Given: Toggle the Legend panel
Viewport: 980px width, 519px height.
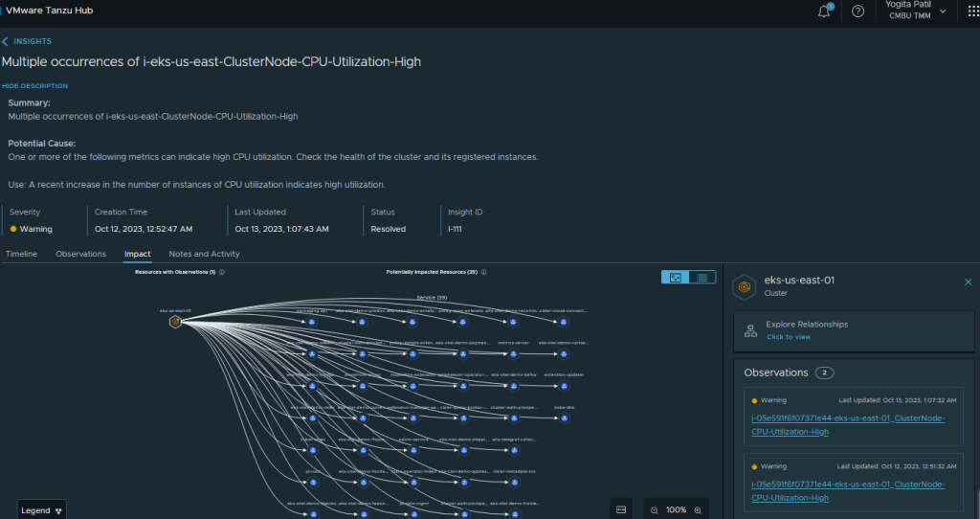Looking at the screenshot, I should 43,510.
